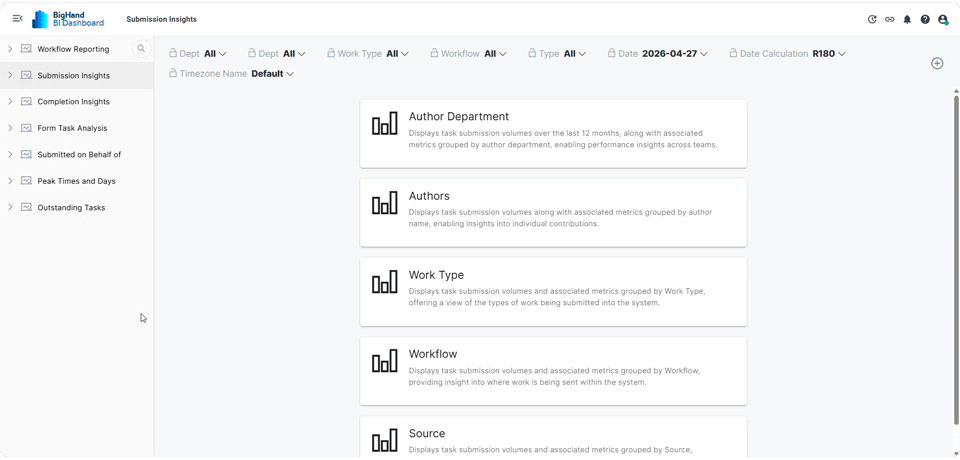This screenshot has width=960, height=460.
Task: Open the help question mark icon
Action: [x=925, y=20]
